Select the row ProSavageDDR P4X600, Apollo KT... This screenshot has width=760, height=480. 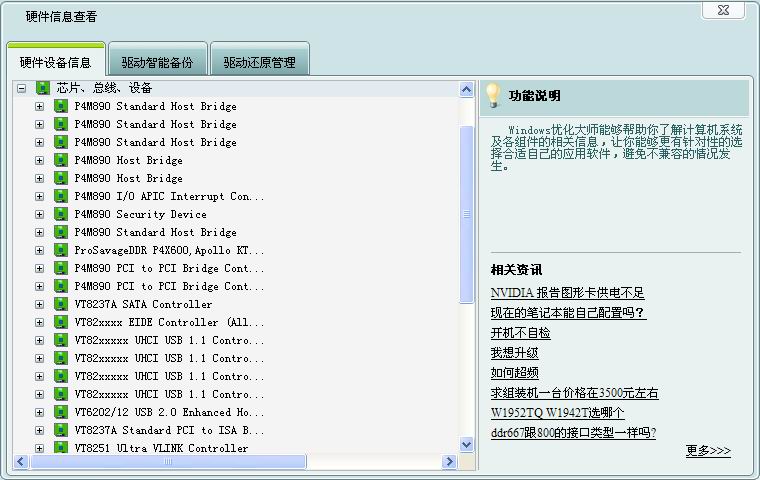coord(169,251)
